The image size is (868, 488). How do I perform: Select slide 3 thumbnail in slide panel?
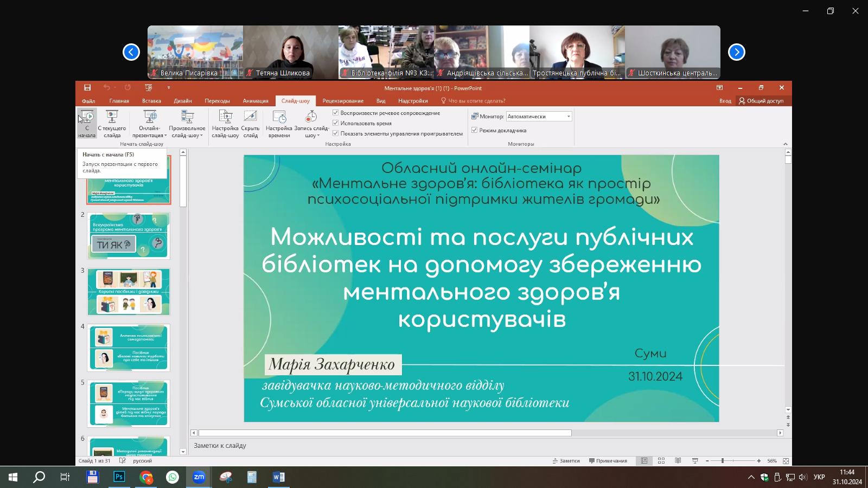(129, 292)
